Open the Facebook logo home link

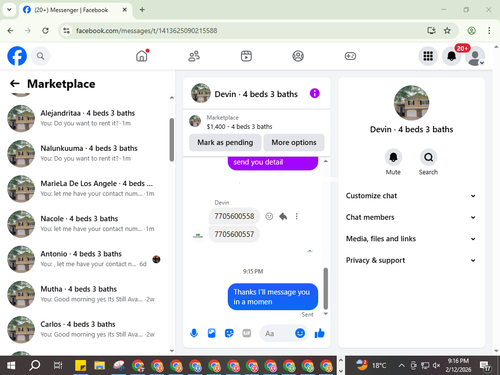pyautogui.click(x=17, y=56)
